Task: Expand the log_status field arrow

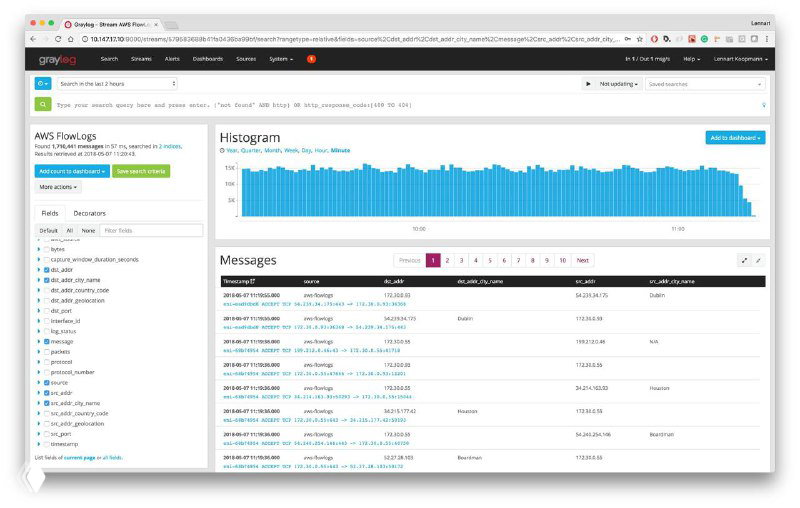Action: click(x=39, y=332)
